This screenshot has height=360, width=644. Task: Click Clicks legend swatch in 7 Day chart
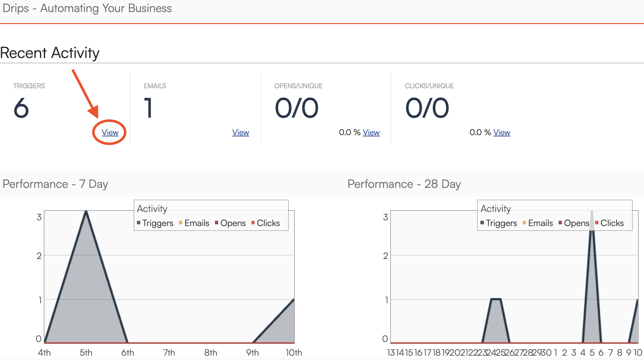pyautogui.click(x=253, y=223)
